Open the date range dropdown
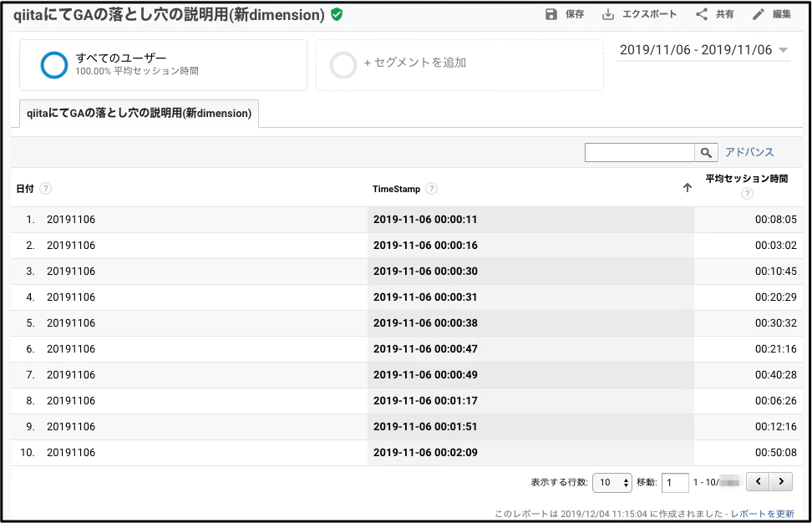Image resolution: width=812 pixels, height=523 pixels. click(x=703, y=50)
